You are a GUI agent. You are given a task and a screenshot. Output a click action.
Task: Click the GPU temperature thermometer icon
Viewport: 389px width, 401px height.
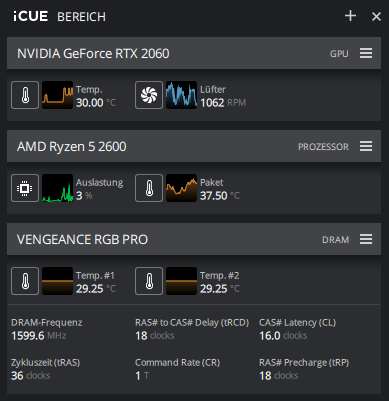(x=25, y=95)
